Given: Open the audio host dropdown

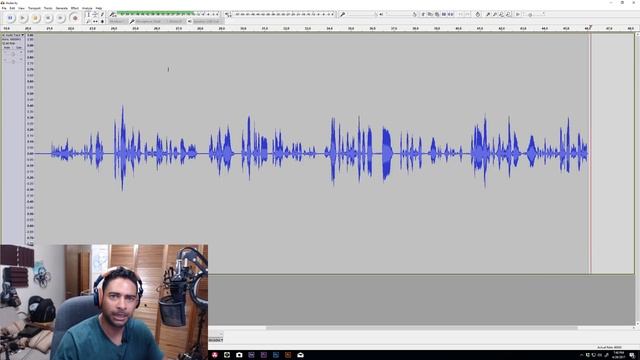Looking at the screenshot, I should coord(118,21).
